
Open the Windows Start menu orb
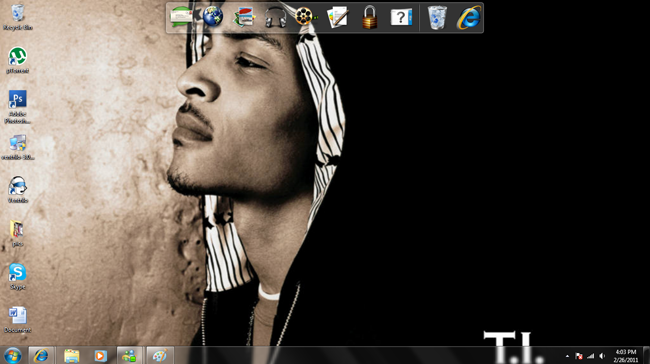(12, 356)
